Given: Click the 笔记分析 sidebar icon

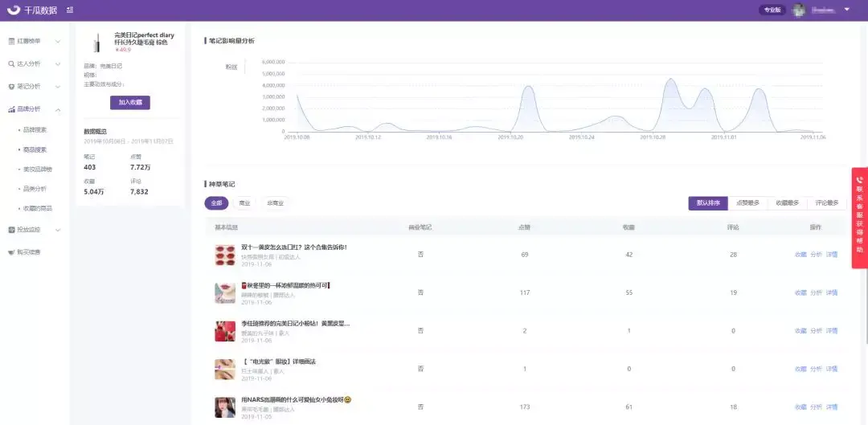Looking at the screenshot, I should 11,86.
